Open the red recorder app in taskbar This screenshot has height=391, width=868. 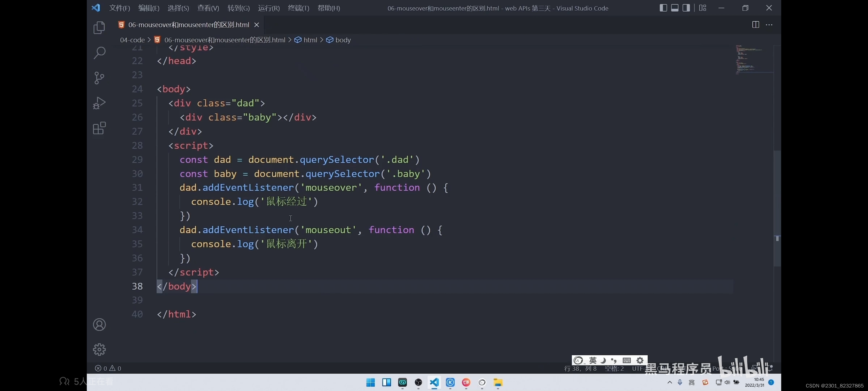466,382
